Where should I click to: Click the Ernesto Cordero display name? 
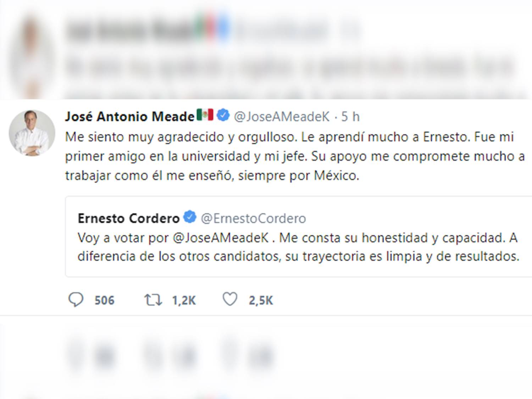click(128, 218)
